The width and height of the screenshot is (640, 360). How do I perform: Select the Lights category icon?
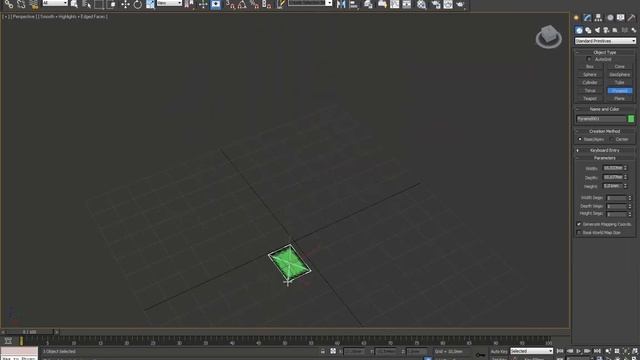click(x=597, y=30)
